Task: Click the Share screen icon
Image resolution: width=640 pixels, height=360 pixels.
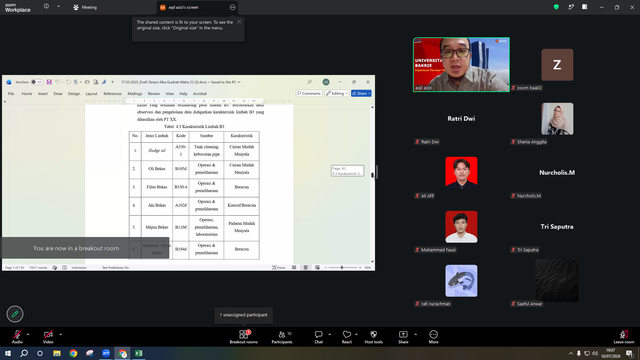Action: tap(403, 334)
